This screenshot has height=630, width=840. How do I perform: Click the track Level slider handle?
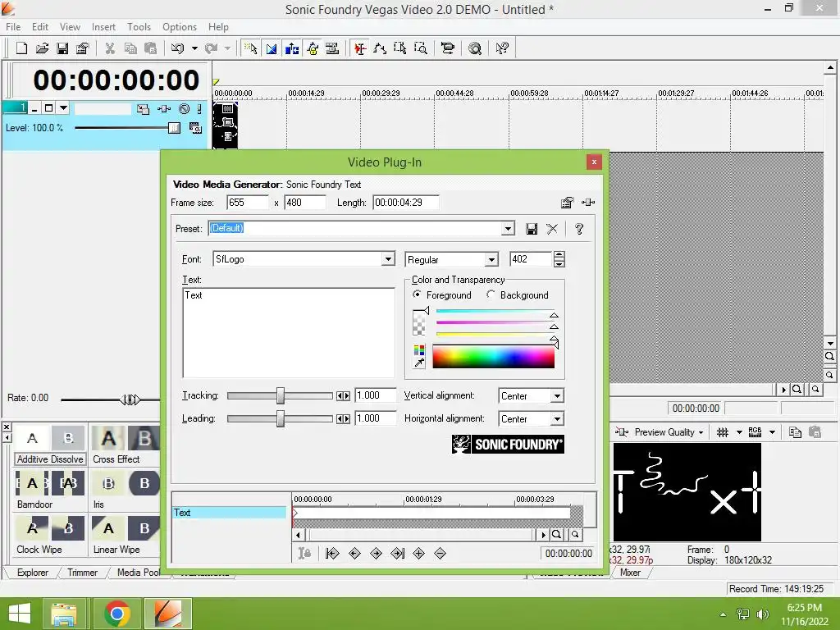click(x=174, y=127)
